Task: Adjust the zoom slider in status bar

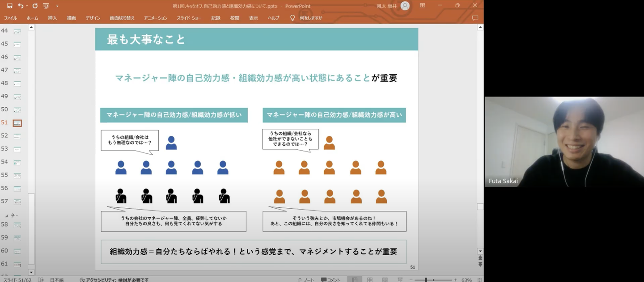Action: [426, 280]
